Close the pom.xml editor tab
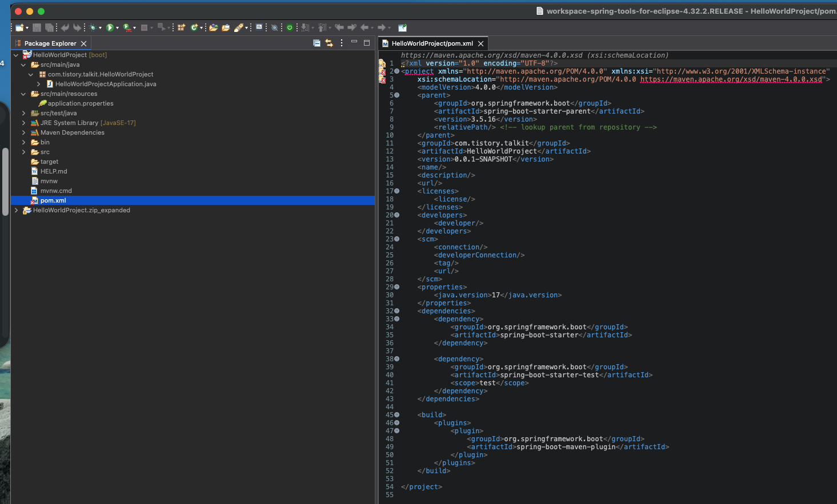 [480, 43]
